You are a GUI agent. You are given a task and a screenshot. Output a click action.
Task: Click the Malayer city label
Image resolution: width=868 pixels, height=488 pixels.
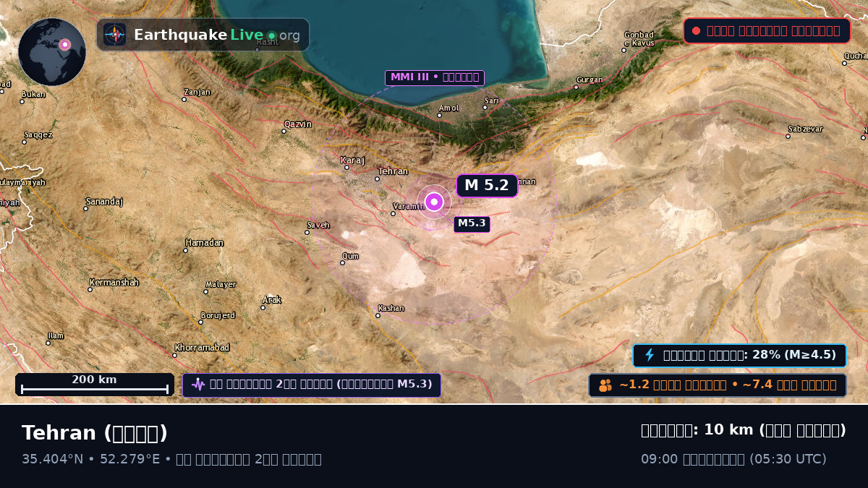pyautogui.click(x=221, y=285)
